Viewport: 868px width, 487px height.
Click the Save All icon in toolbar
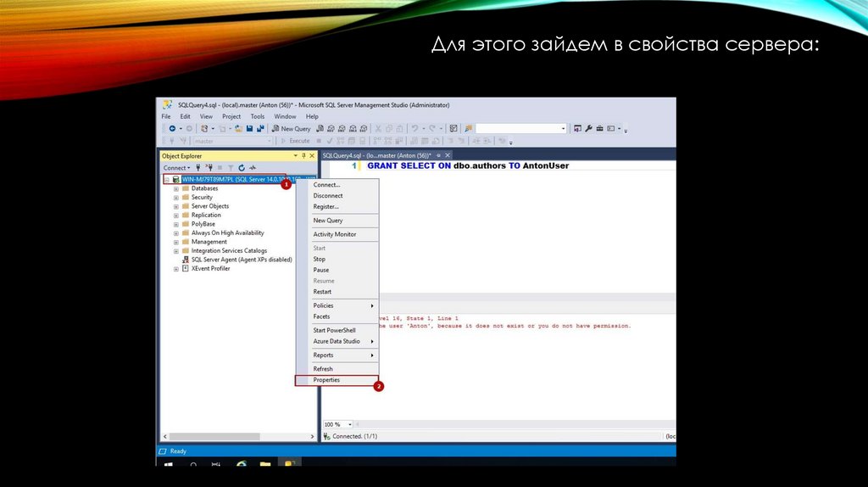point(260,128)
